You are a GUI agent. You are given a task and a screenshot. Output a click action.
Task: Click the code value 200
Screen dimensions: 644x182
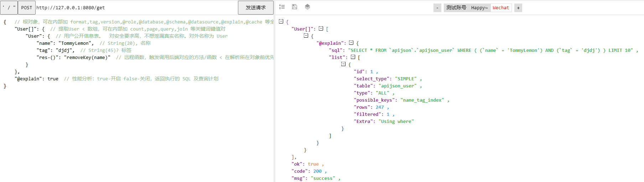(317, 171)
